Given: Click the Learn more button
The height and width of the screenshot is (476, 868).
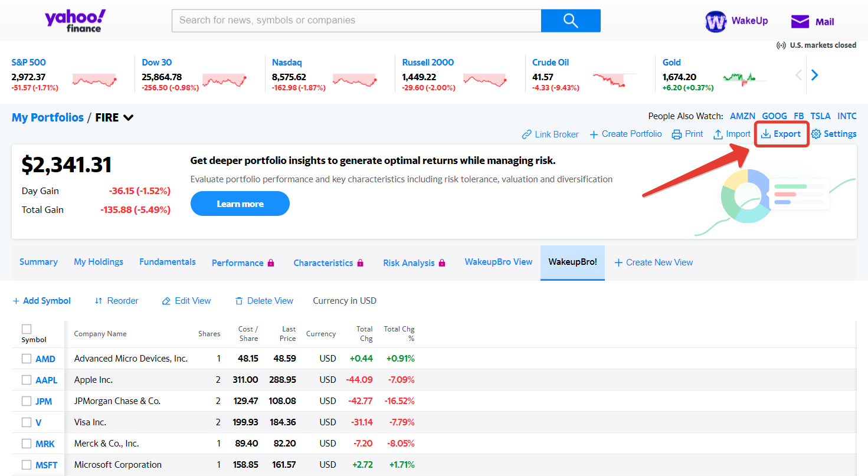Looking at the screenshot, I should pos(240,203).
